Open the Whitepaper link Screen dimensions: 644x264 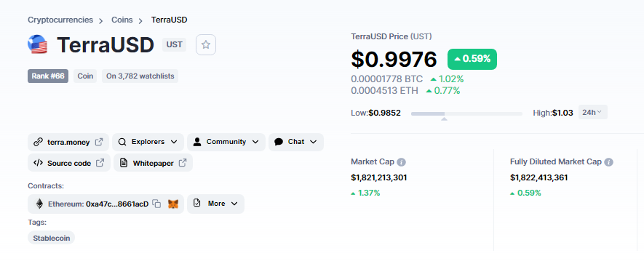click(x=153, y=163)
